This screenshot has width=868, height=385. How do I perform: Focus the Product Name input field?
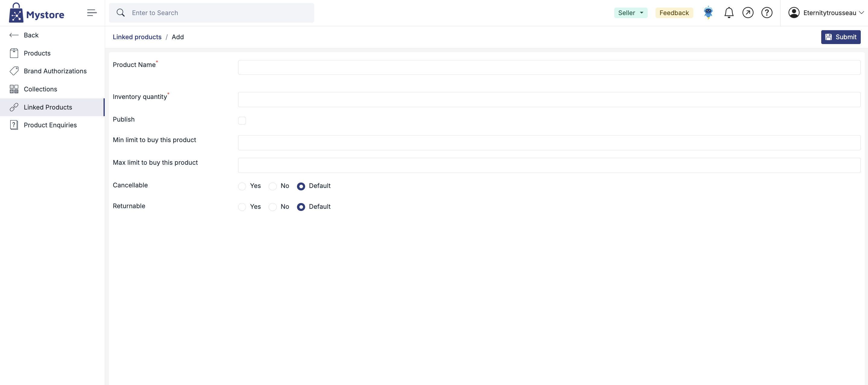549,67
